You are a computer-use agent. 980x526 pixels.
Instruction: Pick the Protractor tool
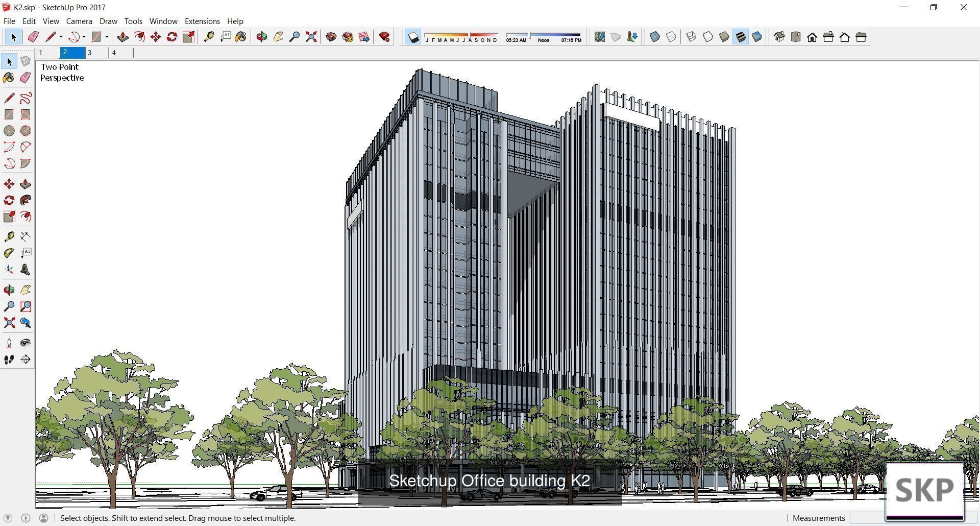9,253
